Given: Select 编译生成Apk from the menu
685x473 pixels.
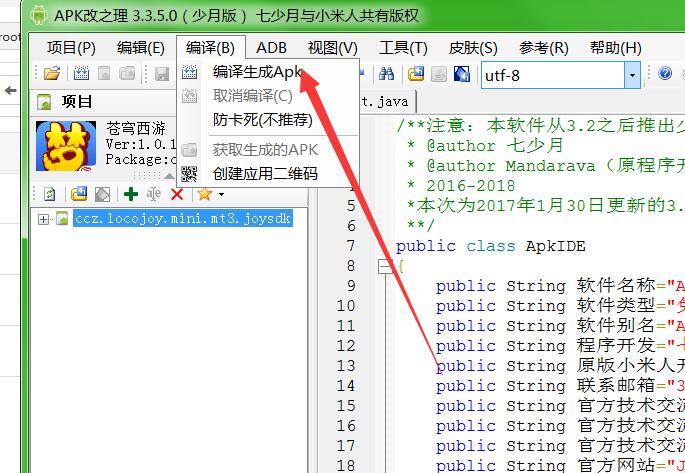Looking at the screenshot, I should 256,72.
